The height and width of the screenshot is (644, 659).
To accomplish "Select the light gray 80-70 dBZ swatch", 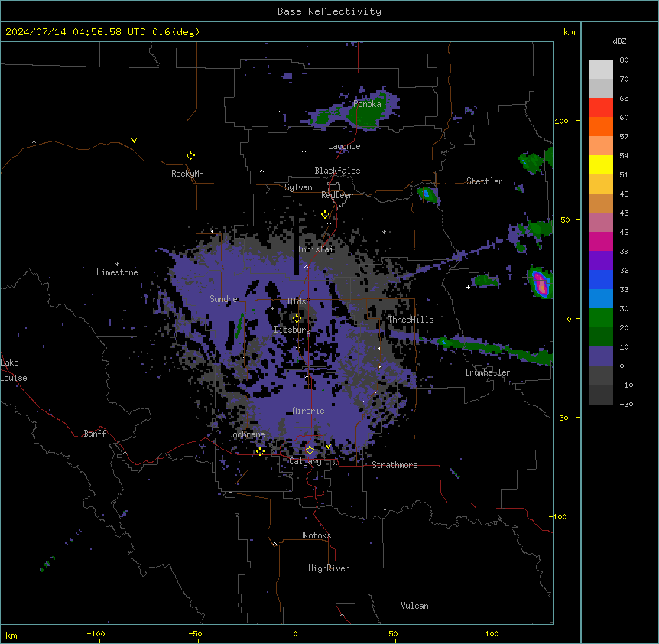I will tap(601, 70).
